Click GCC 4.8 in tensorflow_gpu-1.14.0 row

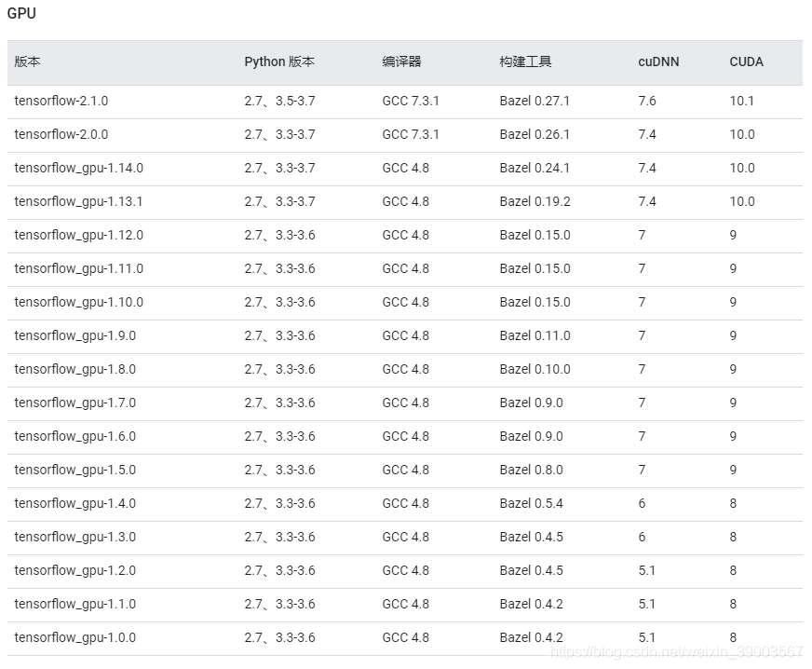405,168
